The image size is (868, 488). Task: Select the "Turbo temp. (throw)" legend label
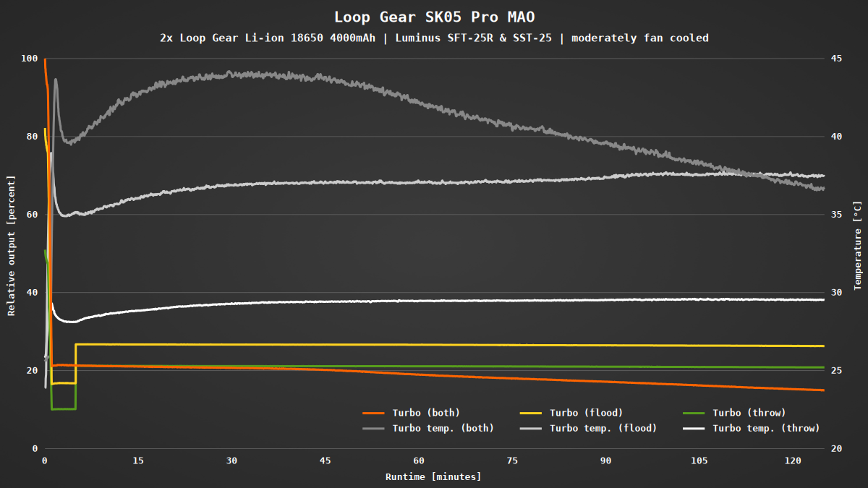tap(767, 428)
